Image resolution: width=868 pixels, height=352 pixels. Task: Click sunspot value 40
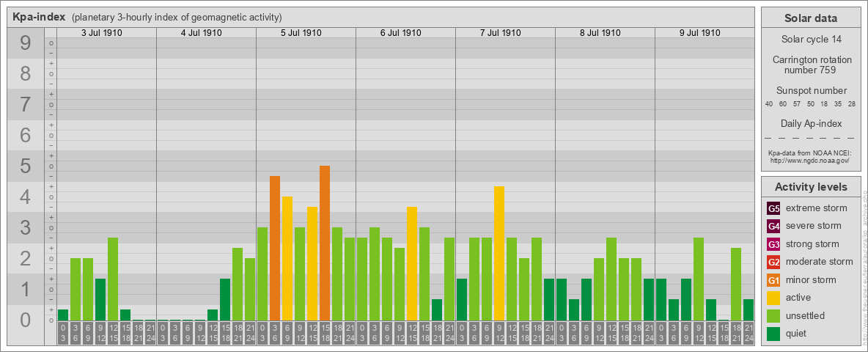pyautogui.click(x=768, y=104)
